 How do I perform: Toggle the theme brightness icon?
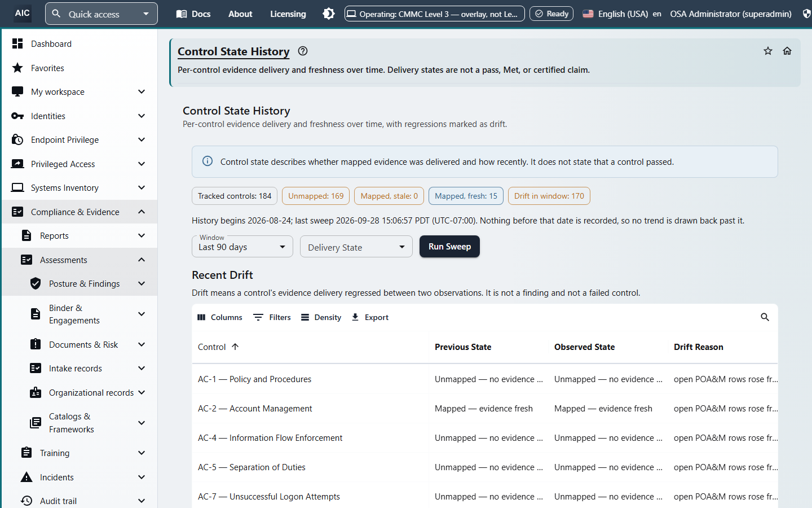point(329,14)
